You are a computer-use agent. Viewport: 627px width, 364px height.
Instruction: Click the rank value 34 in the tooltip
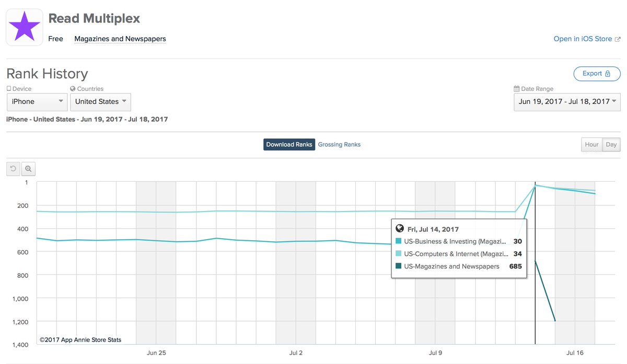pyautogui.click(x=518, y=254)
